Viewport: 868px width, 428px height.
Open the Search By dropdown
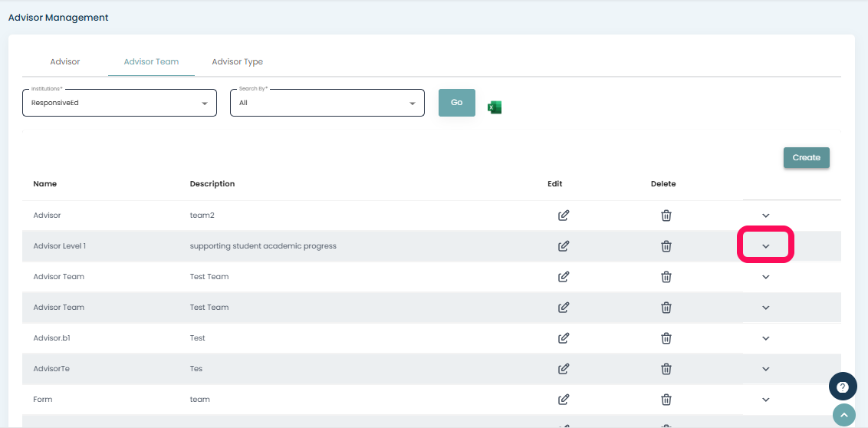point(327,103)
